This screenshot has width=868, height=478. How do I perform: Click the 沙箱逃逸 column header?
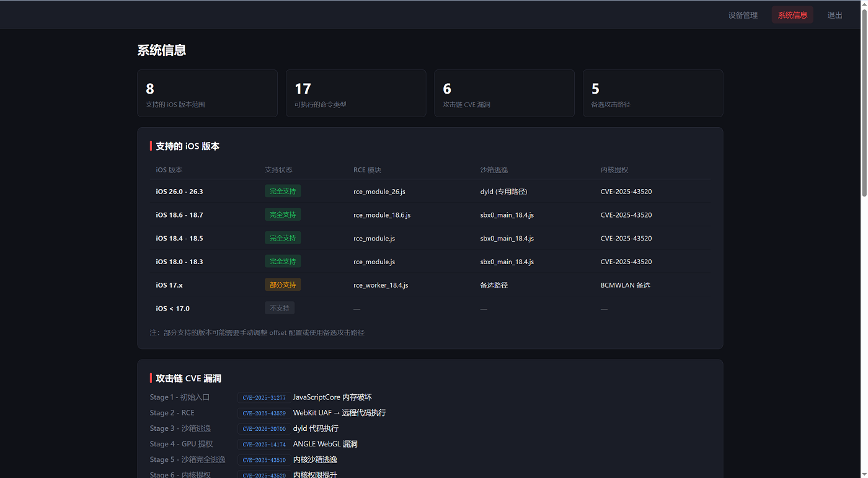pyautogui.click(x=494, y=170)
